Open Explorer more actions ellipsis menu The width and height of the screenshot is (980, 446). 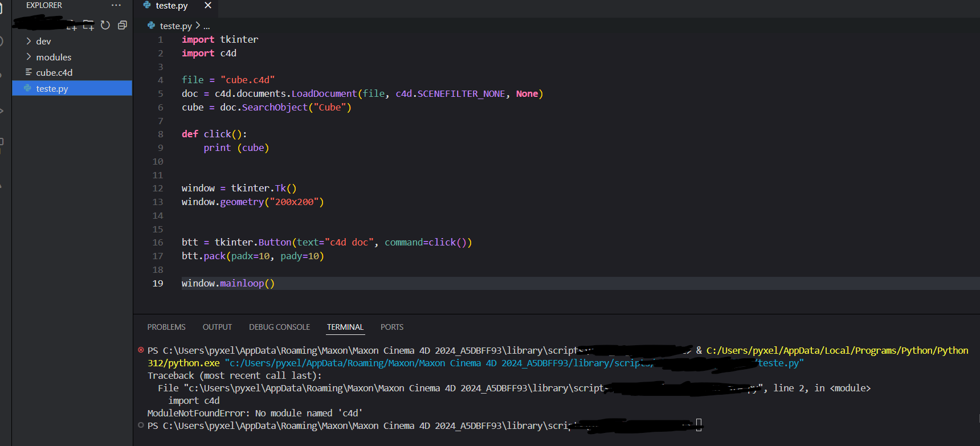pyautogui.click(x=116, y=5)
